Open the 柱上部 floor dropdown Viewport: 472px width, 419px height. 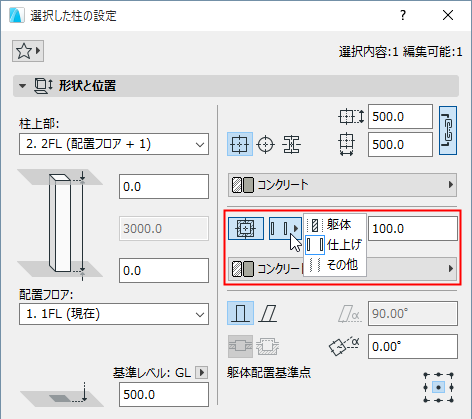coord(114,144)
